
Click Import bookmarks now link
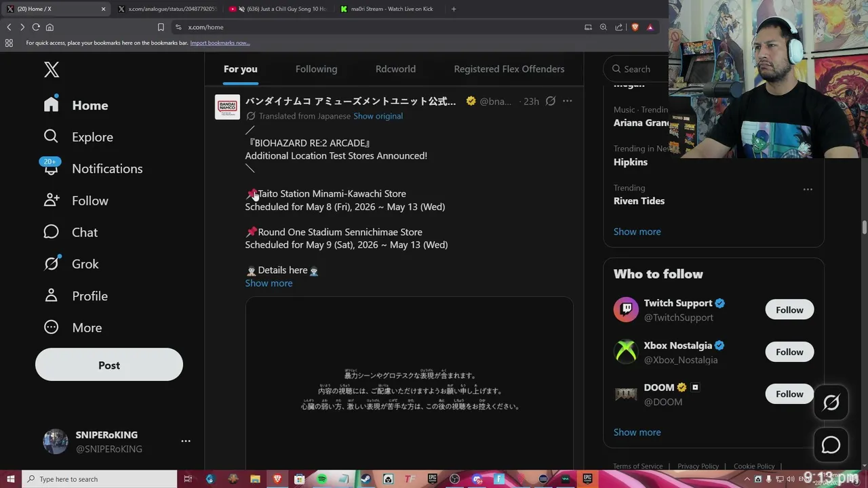[220, 43]
